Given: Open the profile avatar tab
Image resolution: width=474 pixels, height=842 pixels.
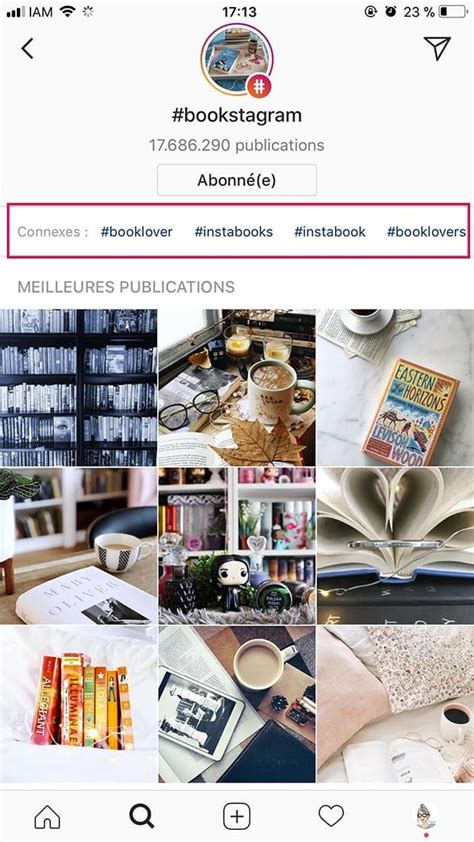Looking at the screenshot, I should pos(426,817).
